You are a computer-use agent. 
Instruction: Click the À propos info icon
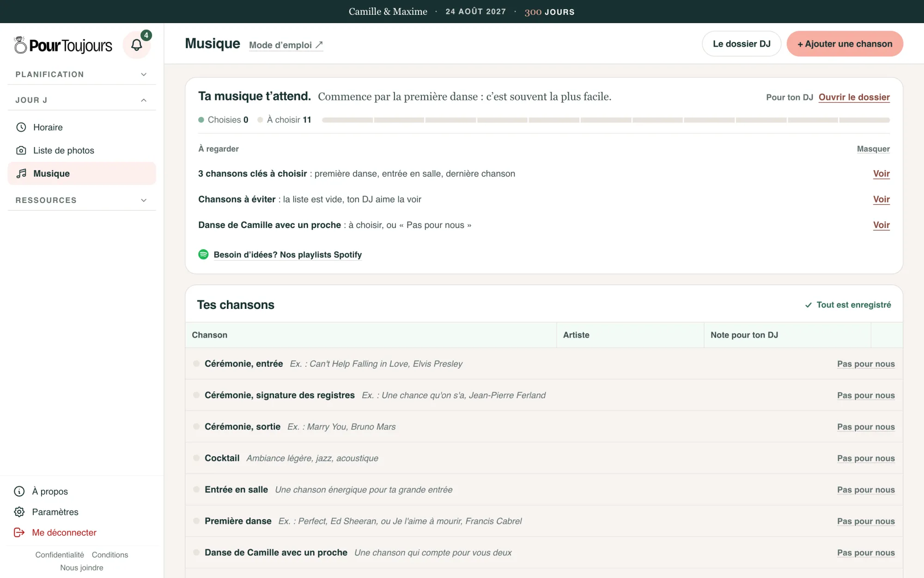(x=19, y=491)
